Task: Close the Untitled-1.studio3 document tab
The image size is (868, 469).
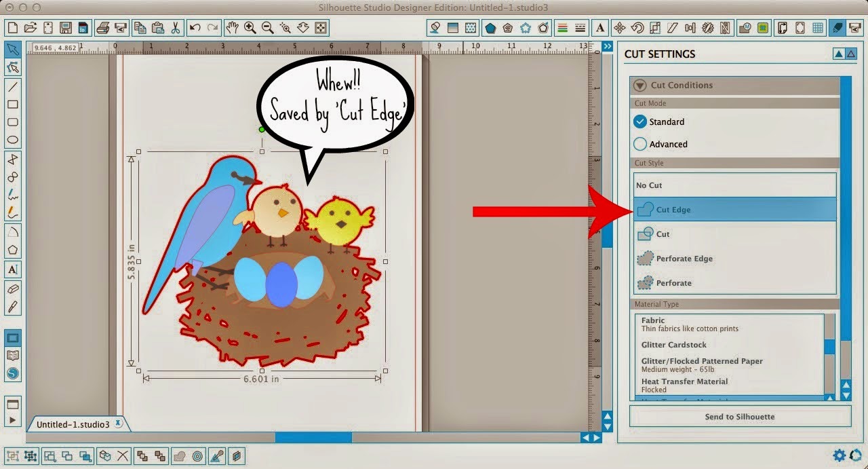Action: 118,424
